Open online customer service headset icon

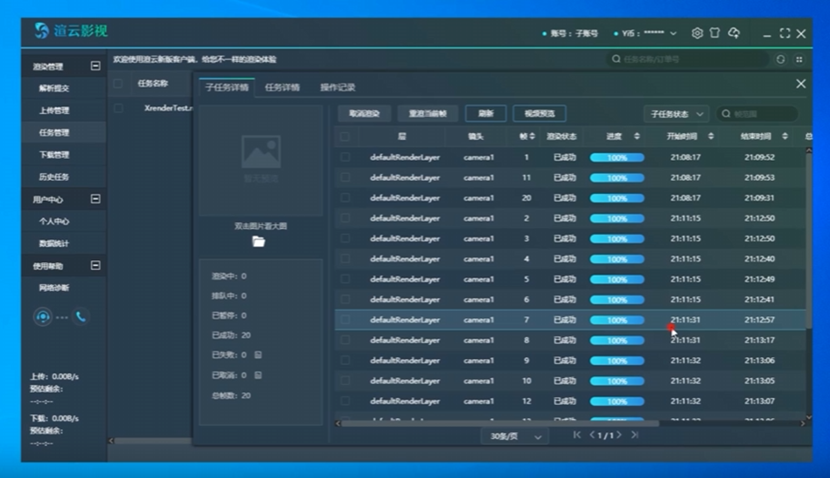coord(43,317)
